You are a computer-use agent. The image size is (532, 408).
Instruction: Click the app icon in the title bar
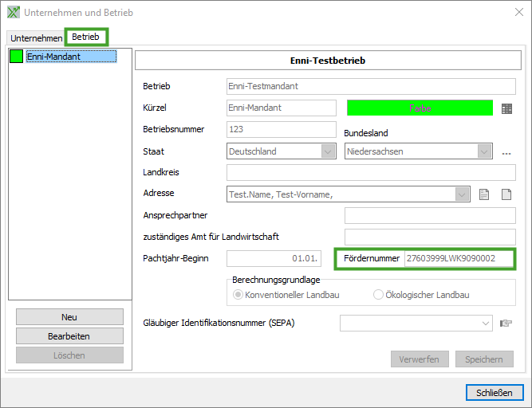(x=13, y=13)
